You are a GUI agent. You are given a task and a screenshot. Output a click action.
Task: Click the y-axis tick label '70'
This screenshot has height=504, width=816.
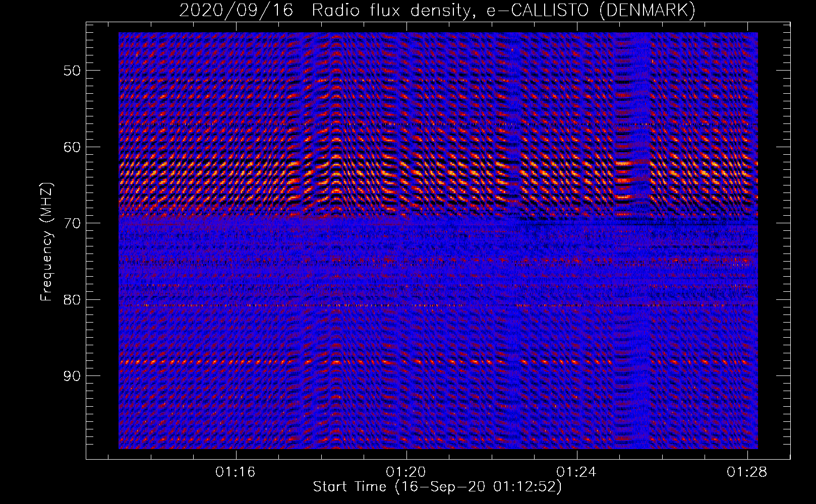[72, 223]
